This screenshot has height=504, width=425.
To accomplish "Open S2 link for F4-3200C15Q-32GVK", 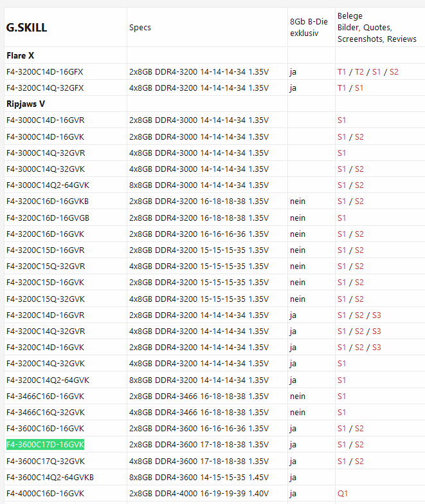I will tap(359, 299).
